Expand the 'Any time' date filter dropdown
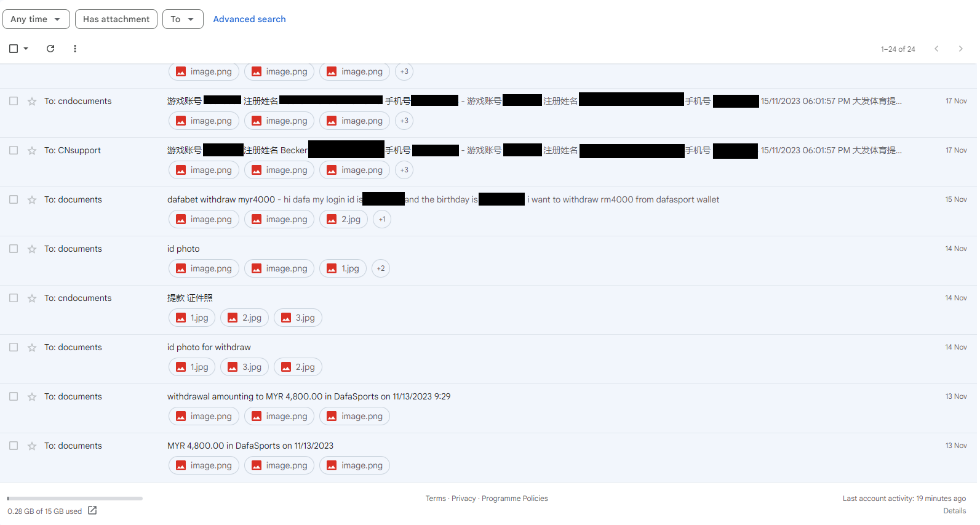 click(x=36, y=19)
